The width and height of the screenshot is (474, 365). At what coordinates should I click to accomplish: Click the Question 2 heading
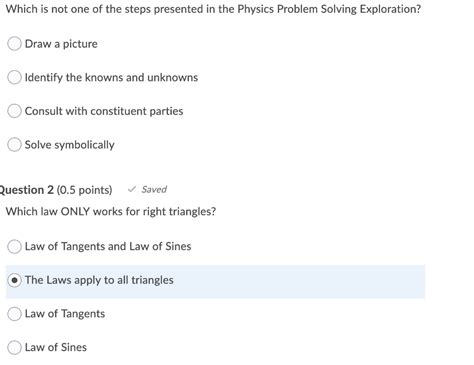(26, 190)
